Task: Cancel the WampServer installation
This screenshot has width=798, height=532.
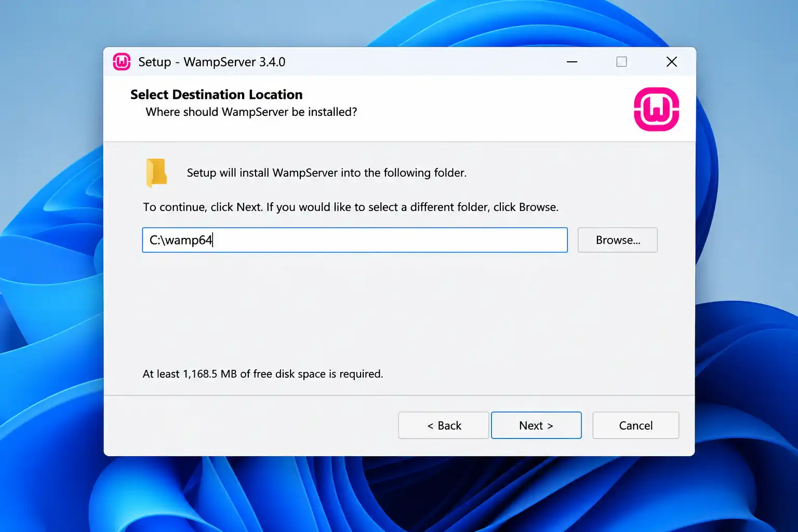Action: [x=636, y=425]
